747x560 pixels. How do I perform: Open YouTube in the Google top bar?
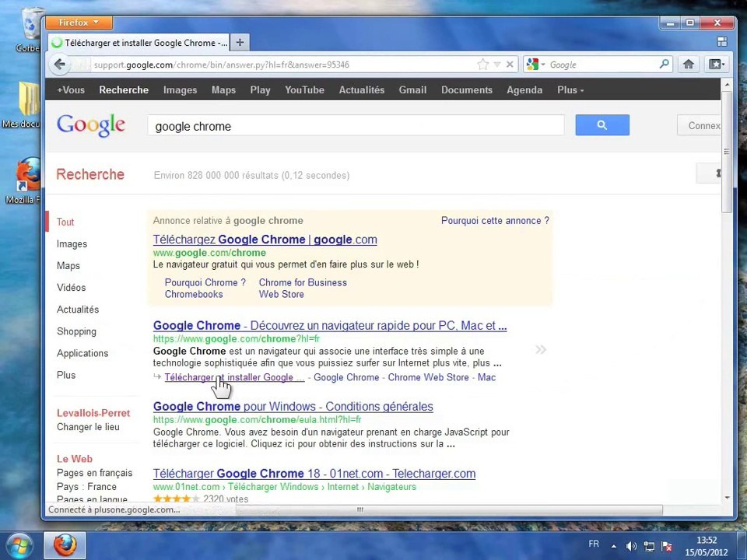tap(304, 90)
